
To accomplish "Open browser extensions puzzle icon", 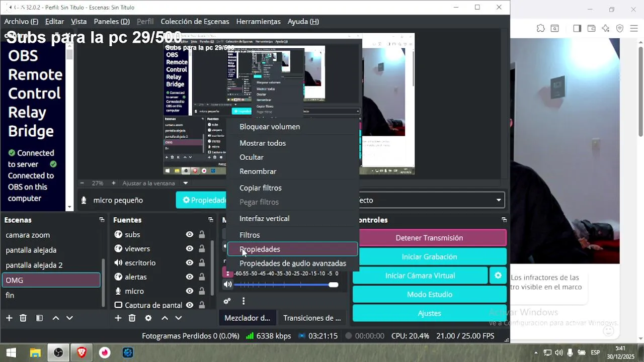I will pyautogui.click(x=540, y=28).
